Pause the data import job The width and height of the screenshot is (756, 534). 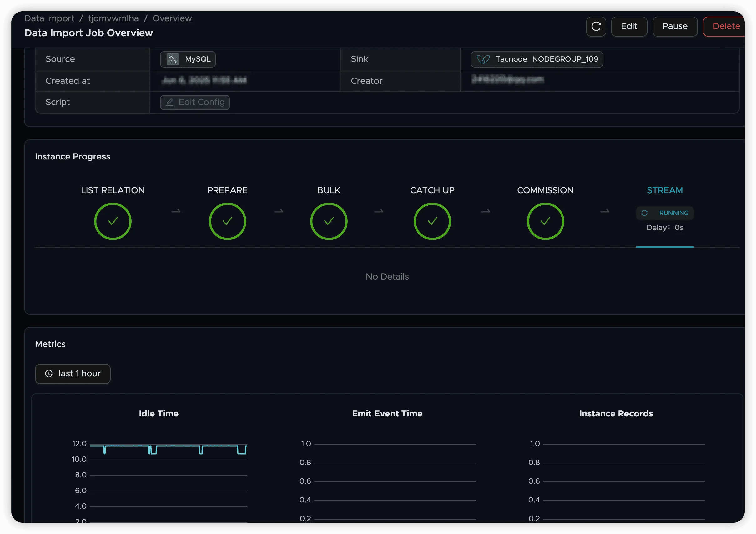point(675,26)
